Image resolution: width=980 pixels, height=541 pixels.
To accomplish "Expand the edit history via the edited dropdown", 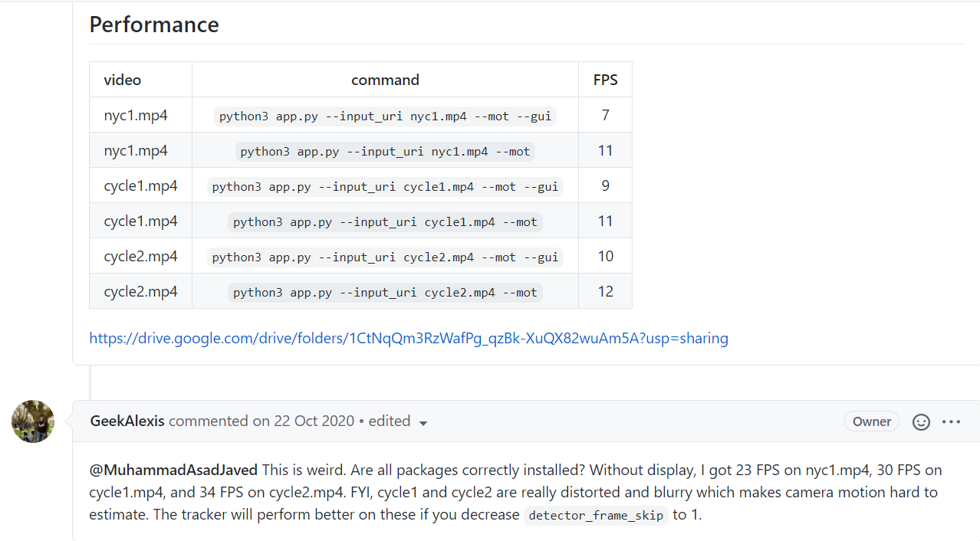I will click(423, 424).
